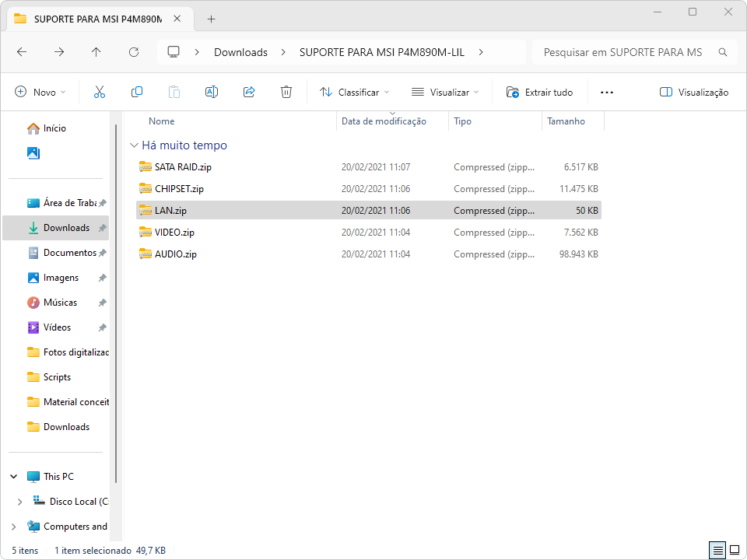The image size is (747, 560).
Task: Select VIDEO.zip file
Action: point(174,233)
